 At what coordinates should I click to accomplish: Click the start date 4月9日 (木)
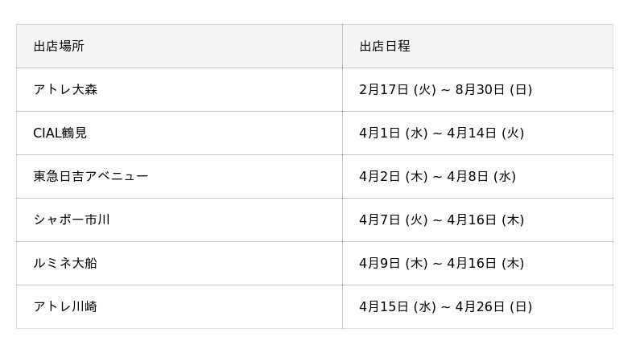[x=394, y=264]
